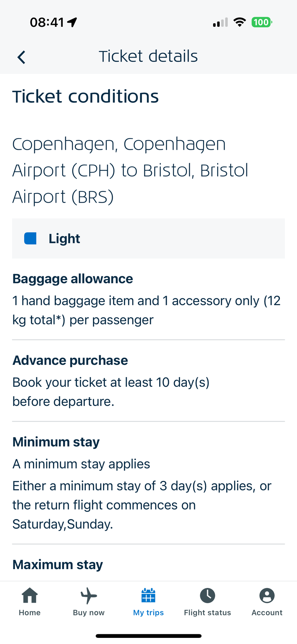Image resolution: width=297 pixels, height=644 pixels.
Task: Open Flight status clock icon
Action: (208, 595)
